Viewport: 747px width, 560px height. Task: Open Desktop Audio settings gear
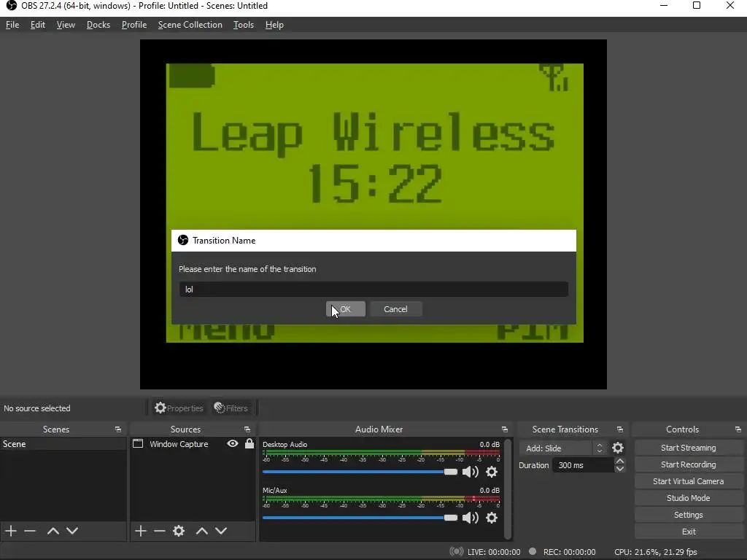pos(492,472)
